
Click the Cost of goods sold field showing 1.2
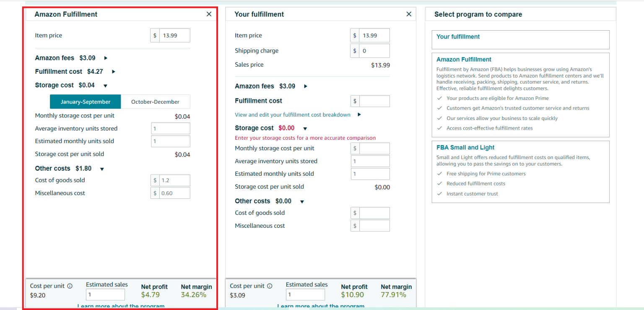tap(174, 180)
